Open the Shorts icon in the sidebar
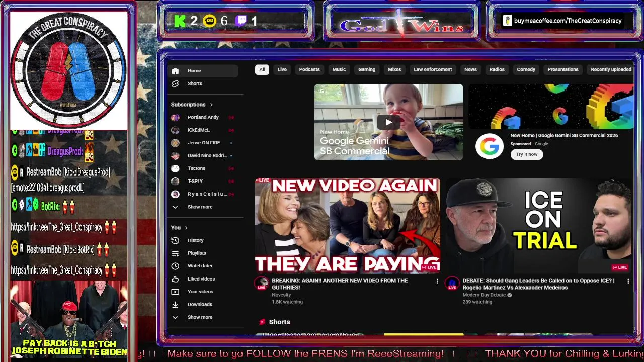This screenshot has height=362, width=644. [175, 83]
